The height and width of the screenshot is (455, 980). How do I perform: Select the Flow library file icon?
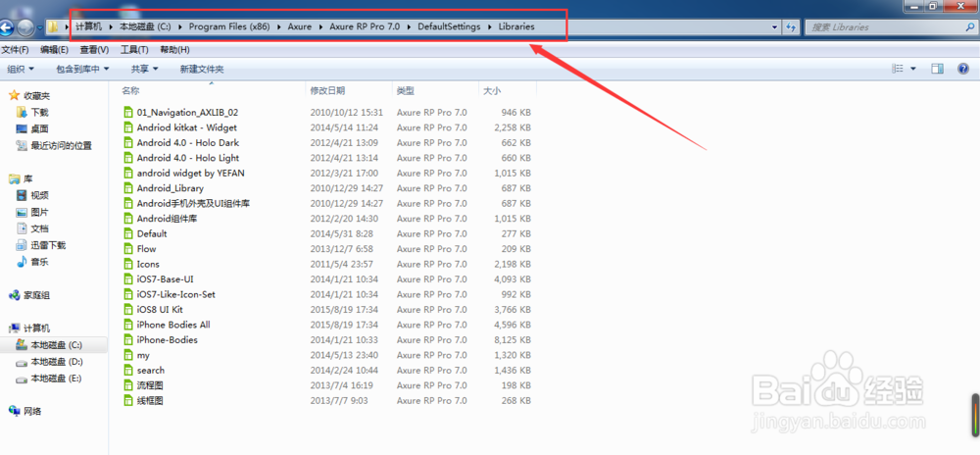pyautogui.click(x=129, y=249)
